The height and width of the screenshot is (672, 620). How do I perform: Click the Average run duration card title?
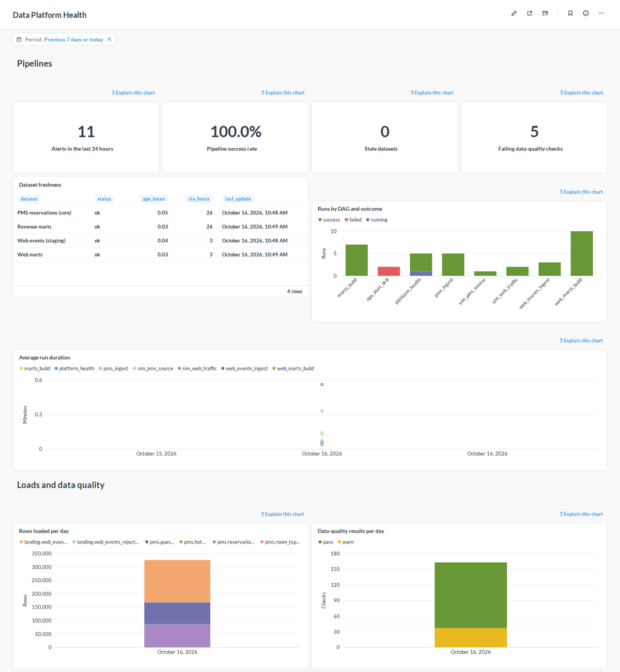[x=44, y=357]
